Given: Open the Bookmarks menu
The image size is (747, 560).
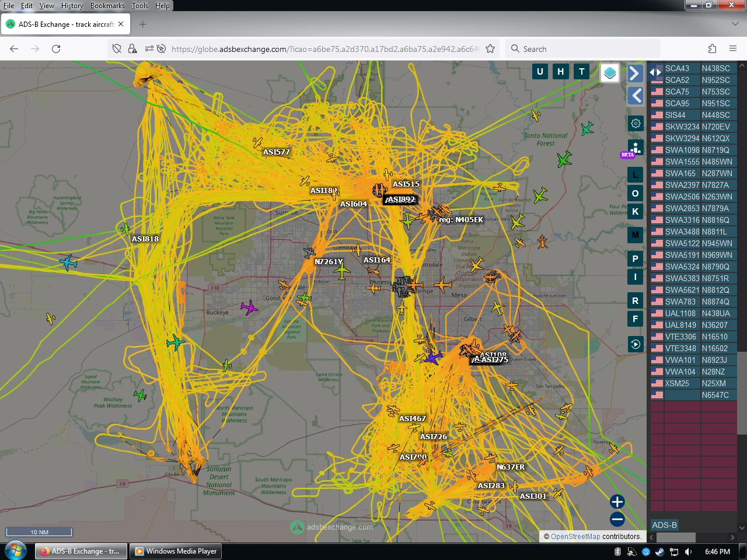Looking at the screenshot, I should click(107, 6).
